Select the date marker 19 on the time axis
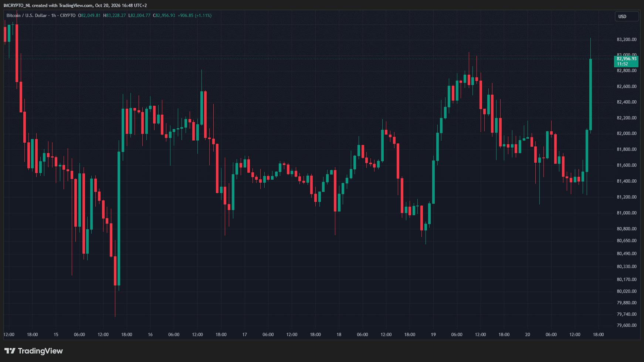Screen dimensions: 644x362 click(x=433, y=335)
